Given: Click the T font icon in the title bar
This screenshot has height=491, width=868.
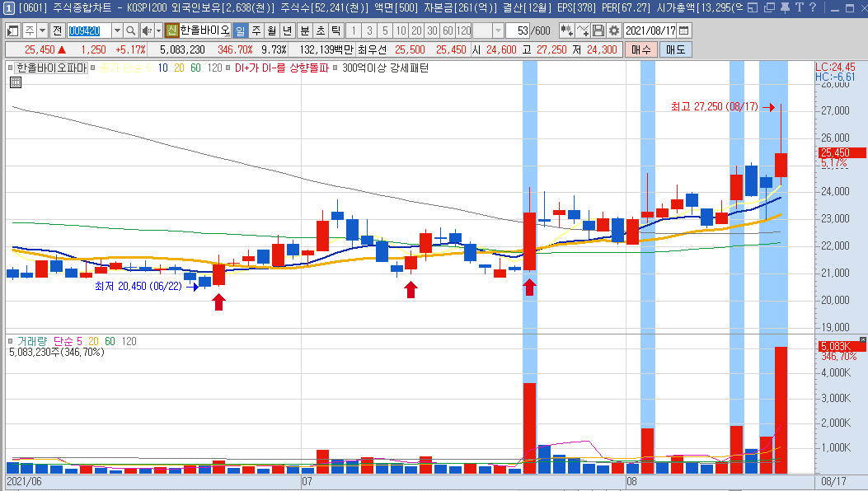Looking at the screenshot, I should 799,7.
